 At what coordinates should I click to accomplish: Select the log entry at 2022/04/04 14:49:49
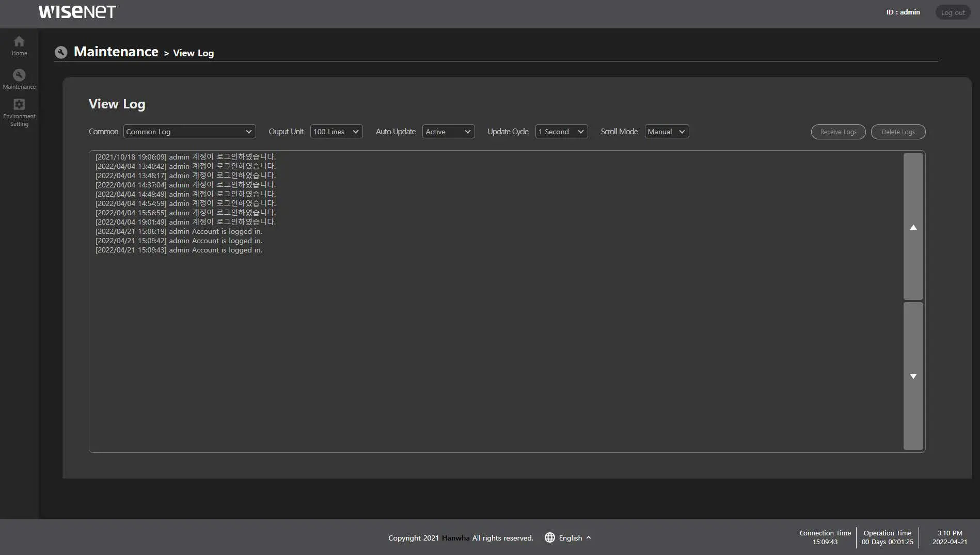click(x=186, y=194)
